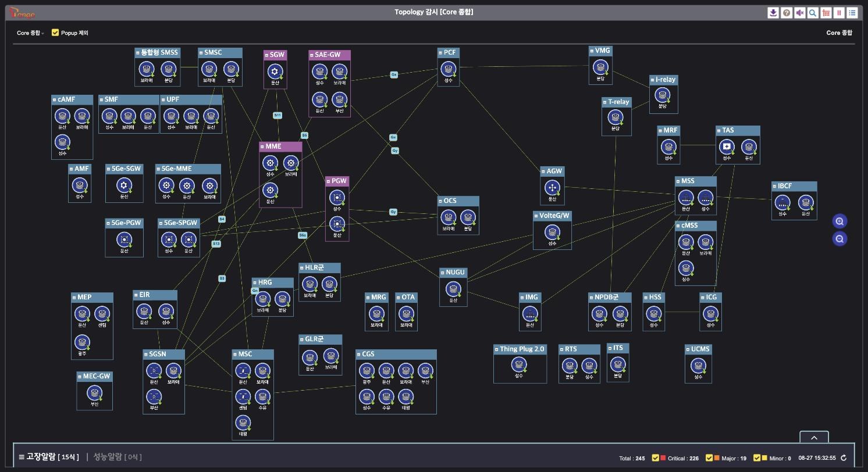Click the S11 link label
868x472 pixels.
coord(278,115)
